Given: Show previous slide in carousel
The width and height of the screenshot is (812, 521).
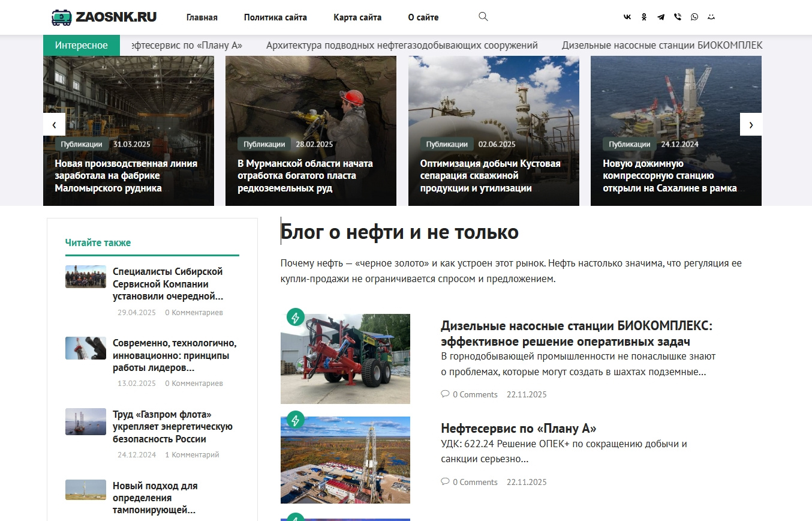Looking at the screenshot, I should coord(55,124).
